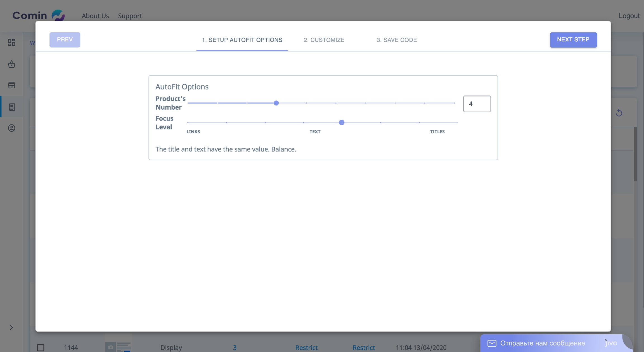The image size is (644, 352).
Task: Click the Comin logo
Action: click(x=39, y=15)
